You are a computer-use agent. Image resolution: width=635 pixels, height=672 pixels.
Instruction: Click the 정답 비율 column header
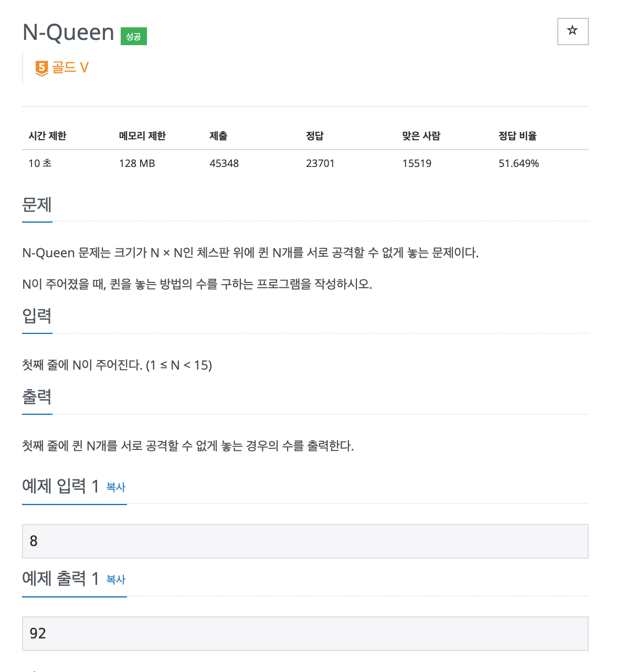(517, 136)
